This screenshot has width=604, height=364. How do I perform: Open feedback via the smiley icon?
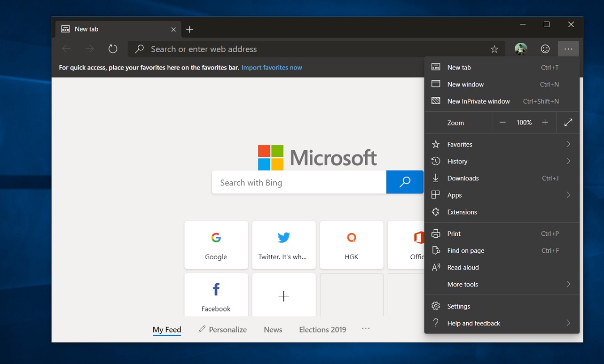pyautogui.click(x=545, y=48)
